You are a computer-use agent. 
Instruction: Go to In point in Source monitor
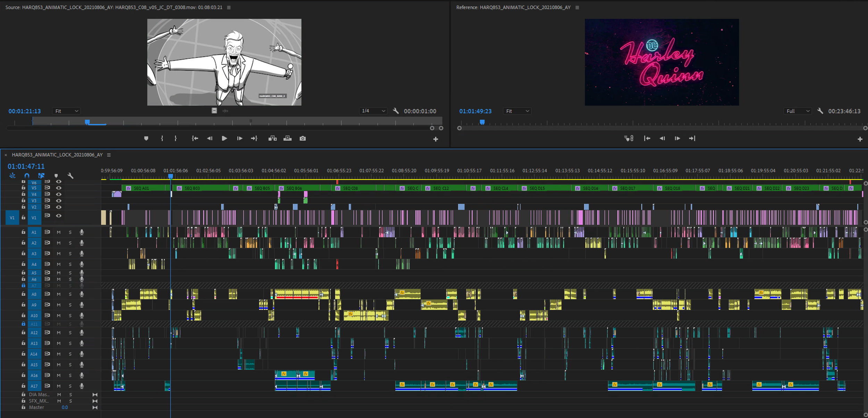click(x=195, y=138)
